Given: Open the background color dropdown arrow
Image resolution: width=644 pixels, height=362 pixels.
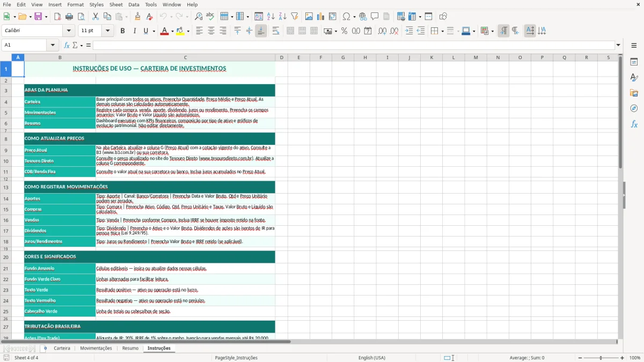Looking at the screenshot, I should coord(188,31).
